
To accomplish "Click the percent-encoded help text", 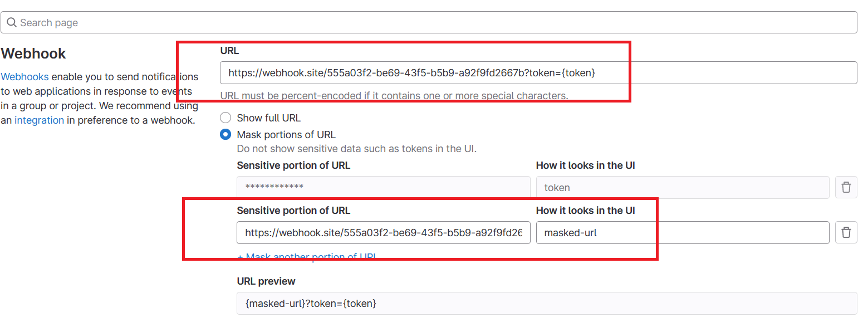I will pyautogui.click(x=394, y=96).
